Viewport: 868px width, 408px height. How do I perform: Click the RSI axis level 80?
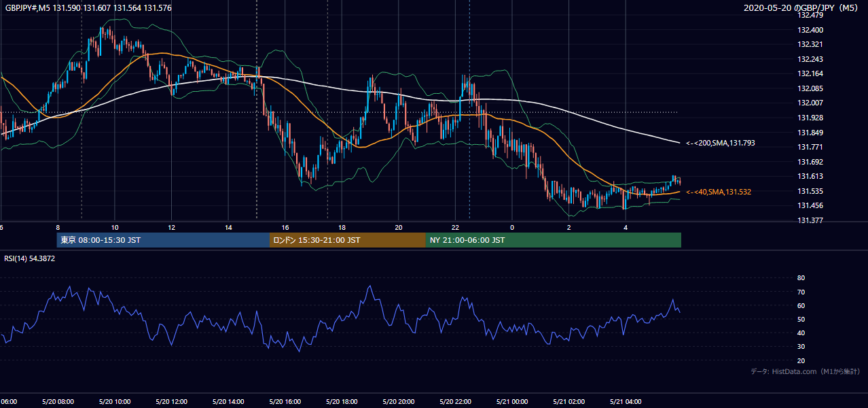(801, 278)
